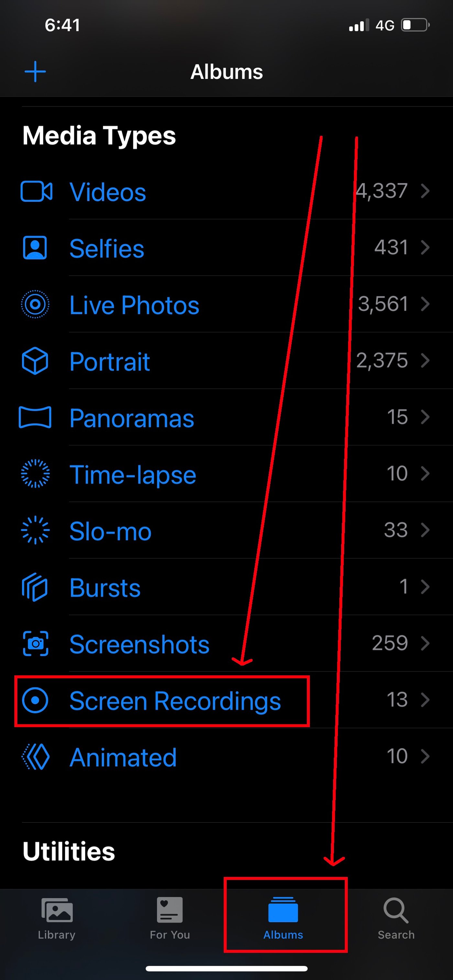Open the Screen Recordings album
This screenshot has width=453, height=980.
click(175, 701)
